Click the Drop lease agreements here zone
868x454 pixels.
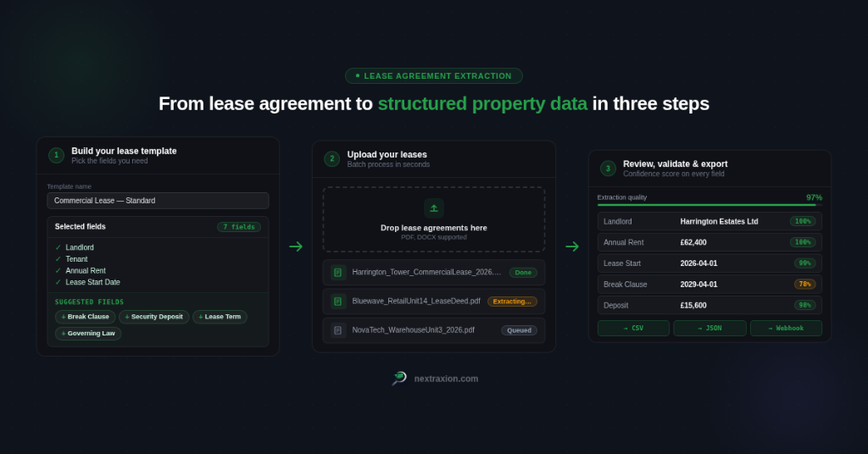tap(434, 219)
